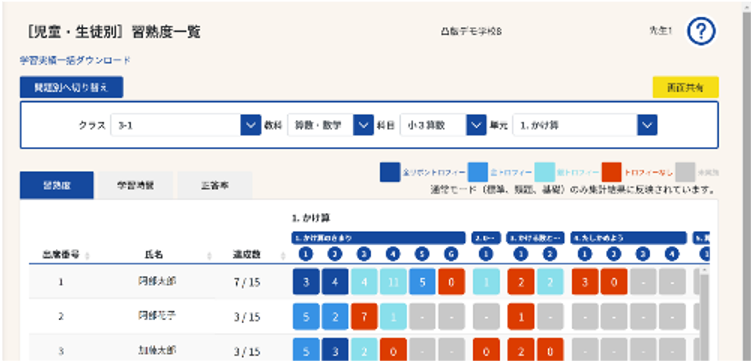This screenshot has height=362, width=751.
Task: Open the 教科 算数・数学 dropdown
Action: click(330, 125)
